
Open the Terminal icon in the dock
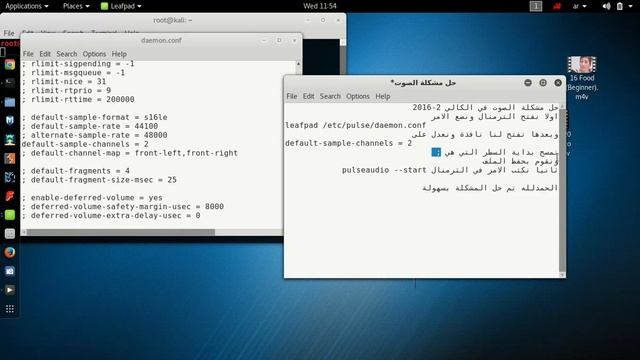pyautogui.click(x=10, y=83)
